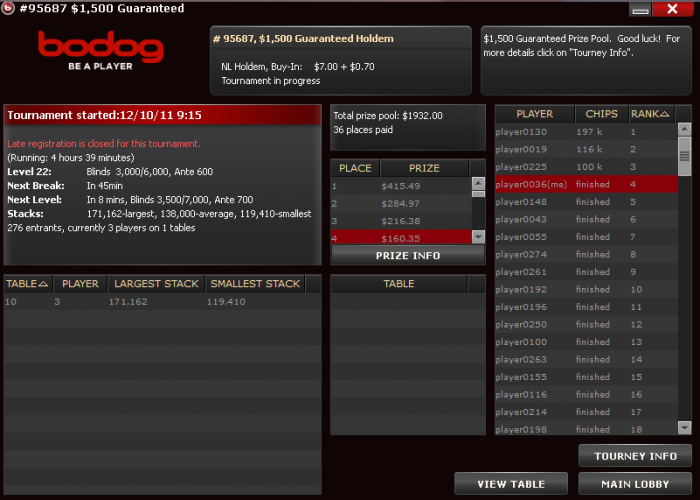Select table 10 row in table list
This screenshot has width=700, height=500.
[162, 301]
